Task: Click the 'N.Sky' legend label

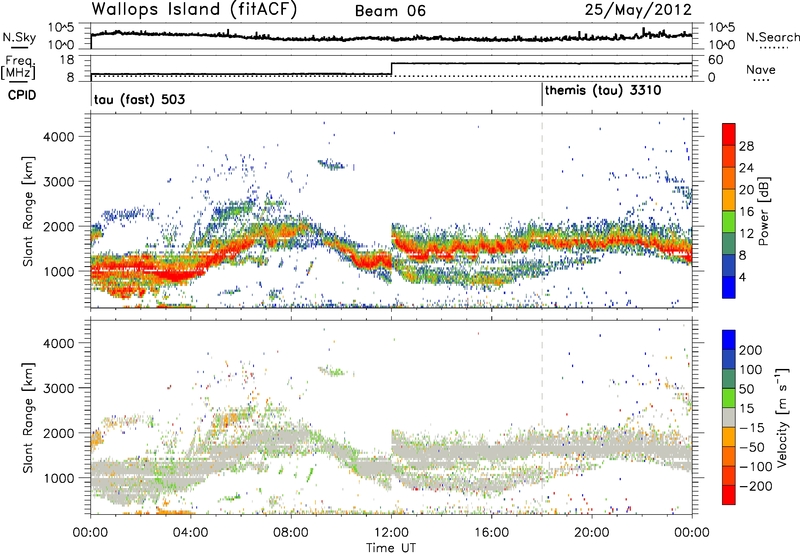Action: [19, 37]
